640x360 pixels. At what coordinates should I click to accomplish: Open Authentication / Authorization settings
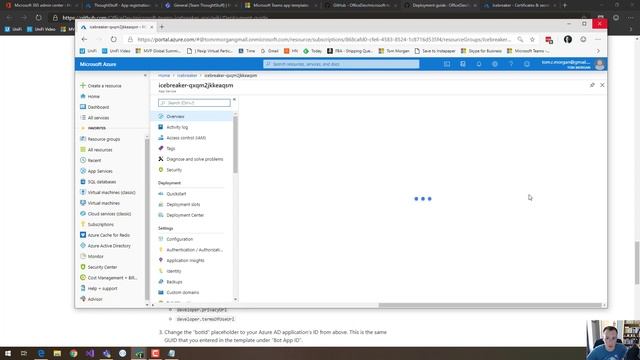click(x=191, y=249)
